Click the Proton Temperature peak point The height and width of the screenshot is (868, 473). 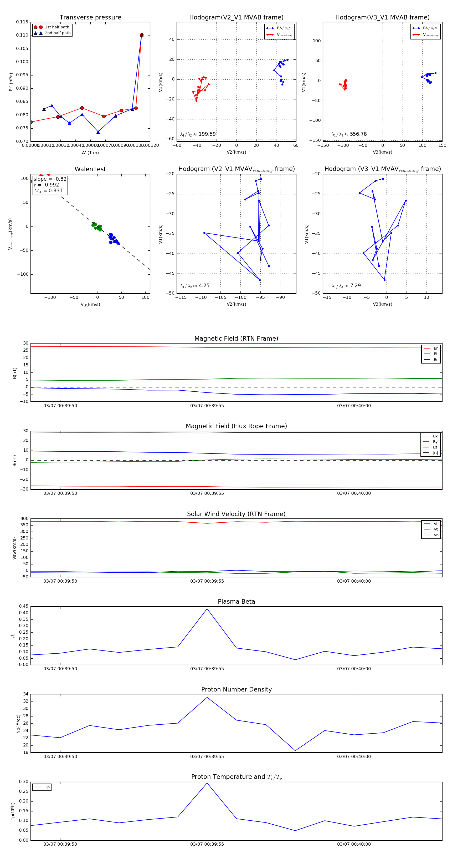(207, 783)
